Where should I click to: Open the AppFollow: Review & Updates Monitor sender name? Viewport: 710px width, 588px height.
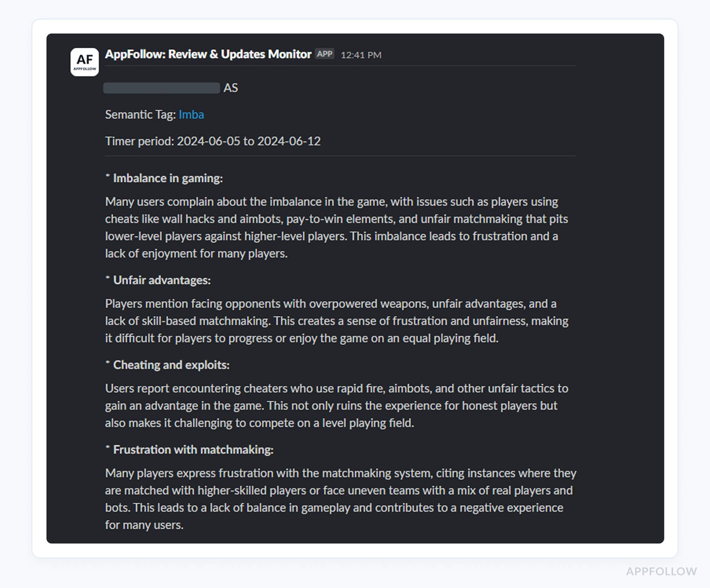click(208, 54)
